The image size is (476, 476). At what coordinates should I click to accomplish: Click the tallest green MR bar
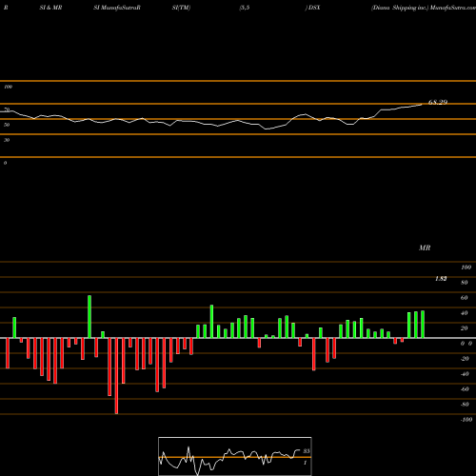click(89, 317)
